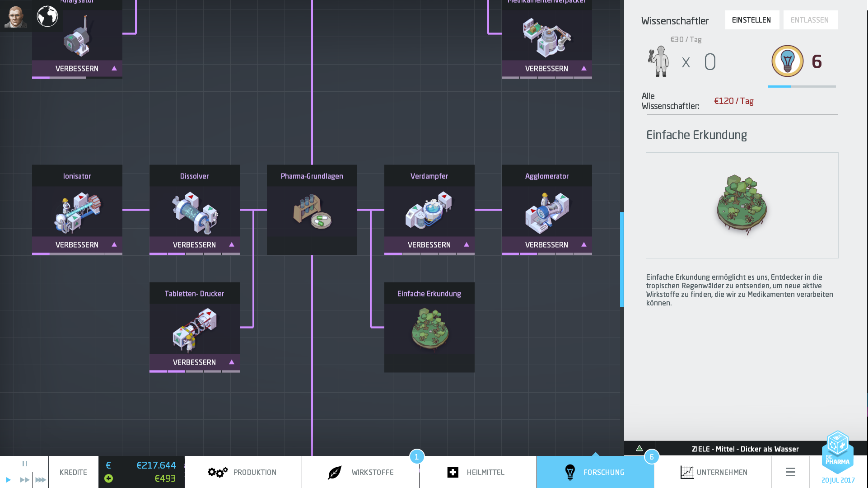This screenshot has height=488, width=868.
Task: Select the Tabletten-Drucker machine image
Action: (195, 329)
